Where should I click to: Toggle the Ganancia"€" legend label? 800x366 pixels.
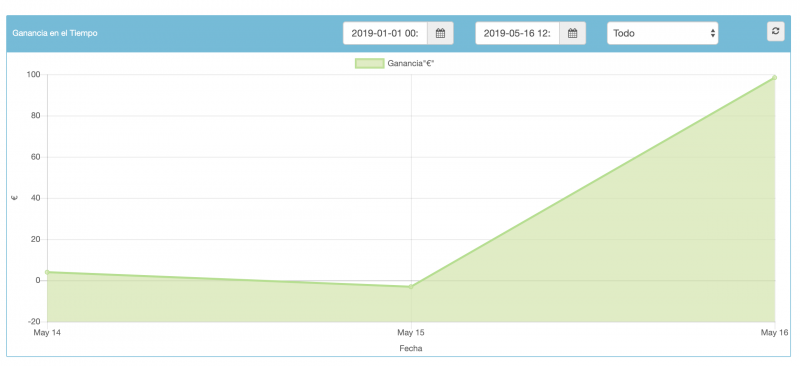point(410,63)
